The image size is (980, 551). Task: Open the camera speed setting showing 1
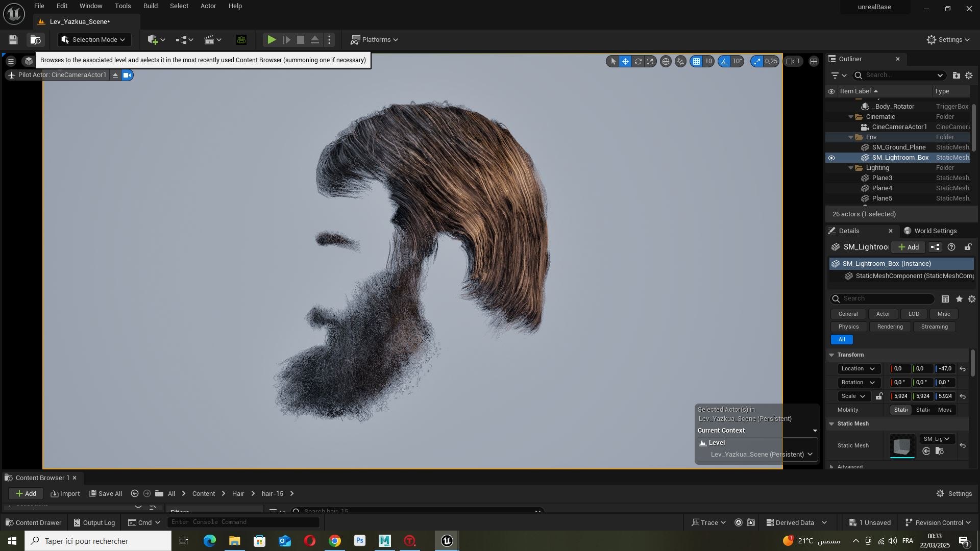point(793,61)
